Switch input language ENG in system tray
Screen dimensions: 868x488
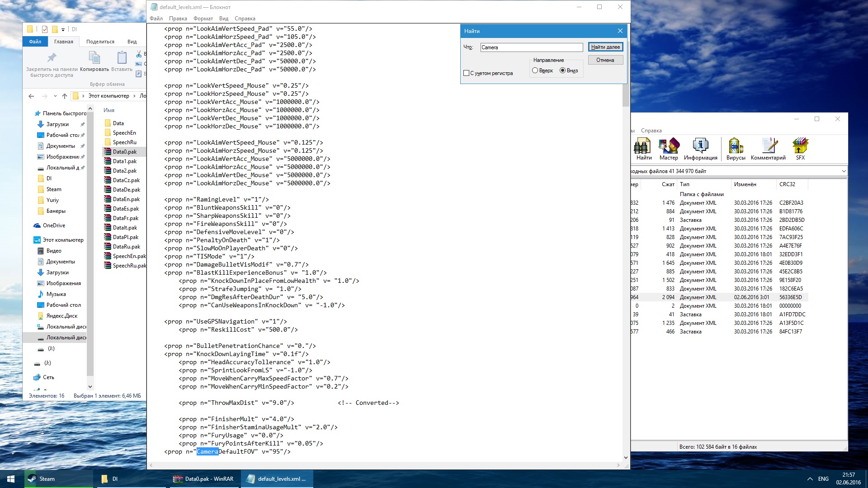pos(823,479)
